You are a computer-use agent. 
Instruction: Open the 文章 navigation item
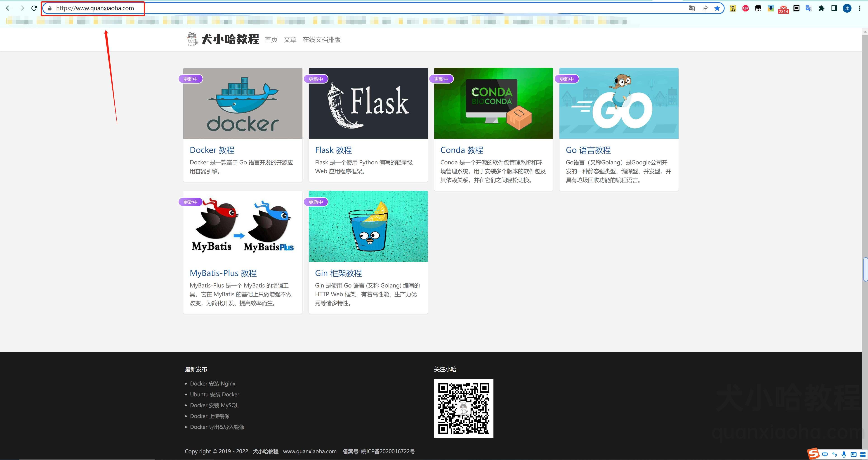[x=290, y=40]
